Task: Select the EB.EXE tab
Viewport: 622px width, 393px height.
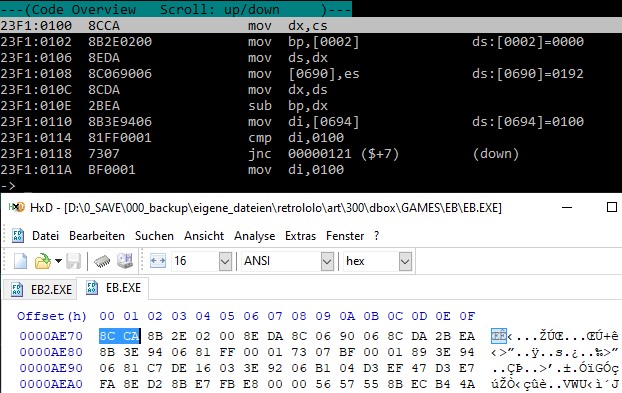Action: pyautogui.click(x=113, y=288)
